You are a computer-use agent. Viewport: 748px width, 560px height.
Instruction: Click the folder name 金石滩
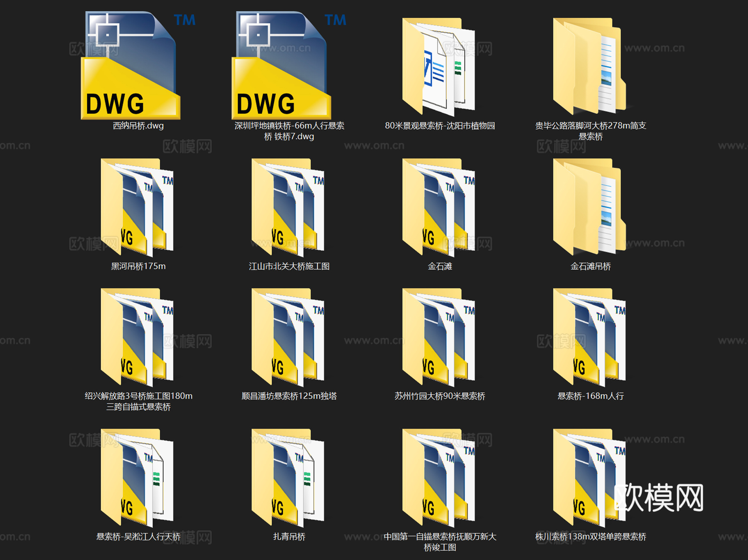(440, 266)
